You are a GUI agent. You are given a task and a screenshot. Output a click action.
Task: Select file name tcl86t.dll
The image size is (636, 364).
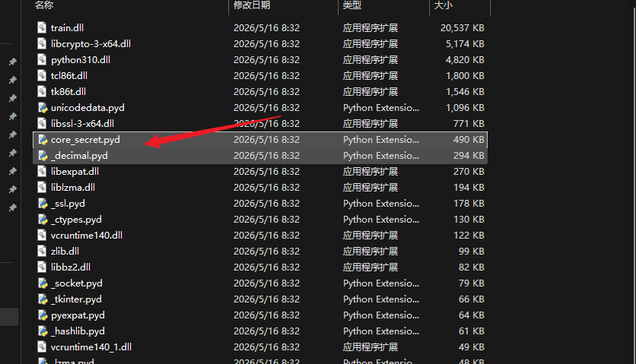tap(69, 76)
